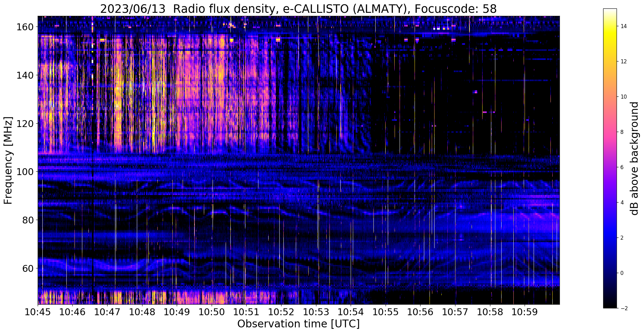Click the colorbar tick label 14

[623, 26]
